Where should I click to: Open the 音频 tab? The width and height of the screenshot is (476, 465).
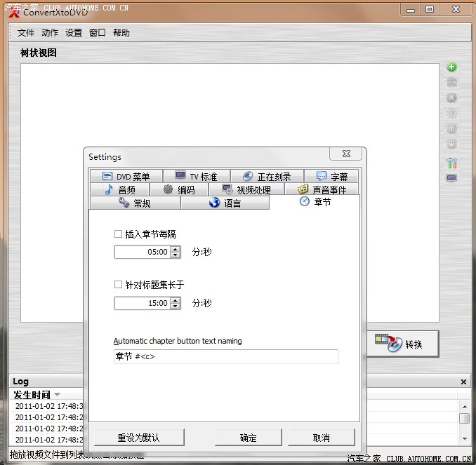pyautogui.click(x=120, y=189)
